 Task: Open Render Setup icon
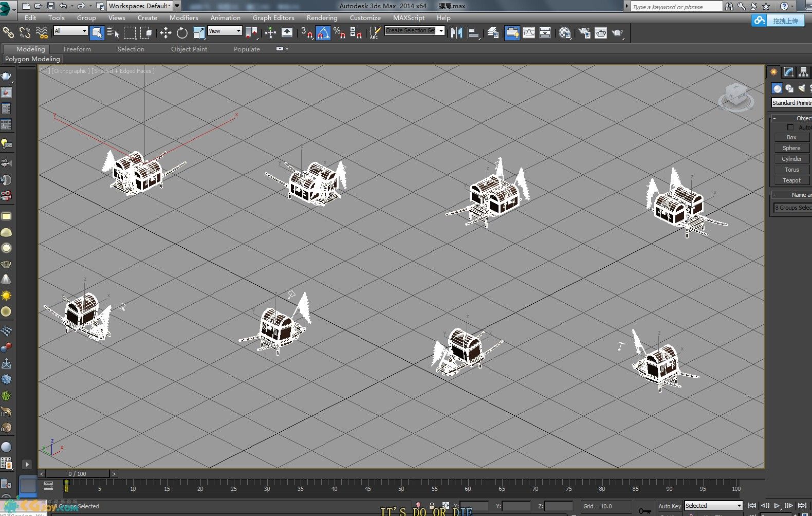click(x=584, y=33)
